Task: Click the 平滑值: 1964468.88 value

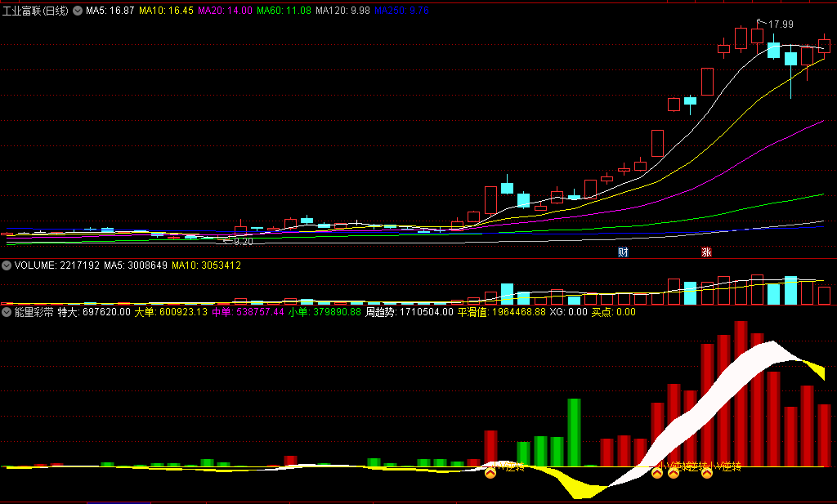Action: 501,312
